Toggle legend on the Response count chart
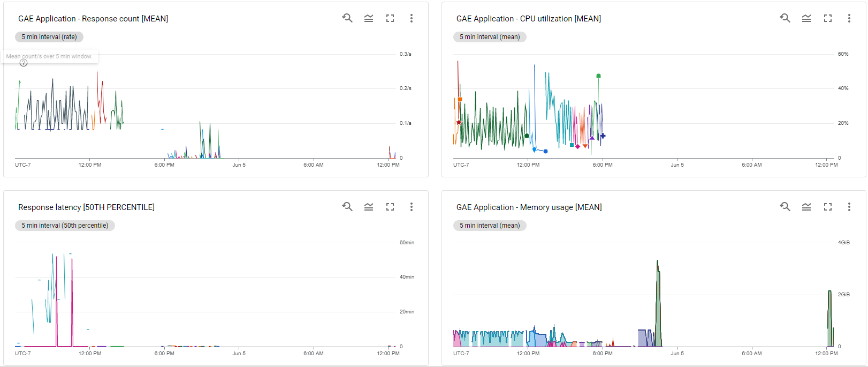 369,18
